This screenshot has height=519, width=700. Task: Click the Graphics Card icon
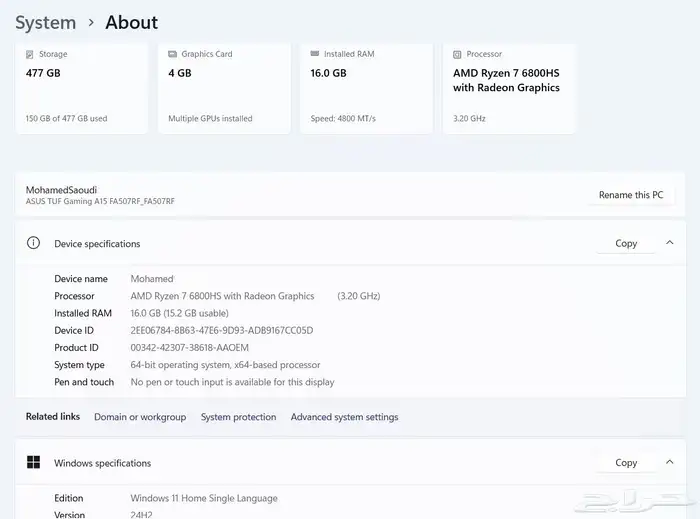(172, 54)
